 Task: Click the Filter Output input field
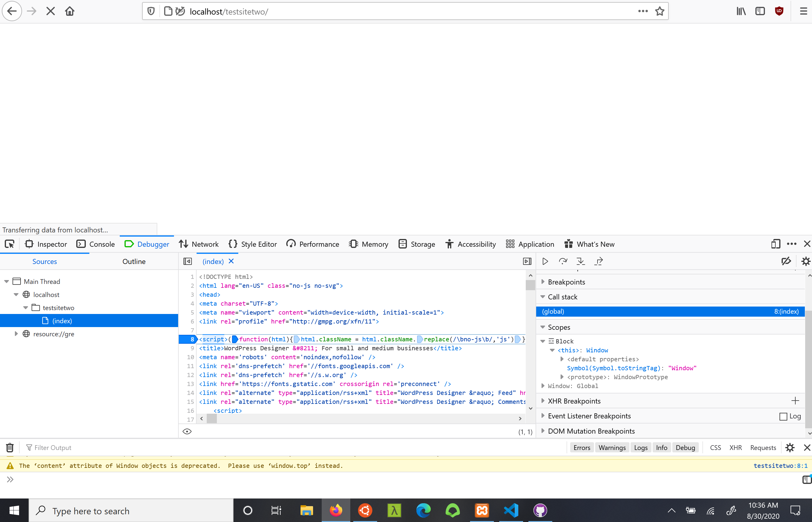click(x=53, y=448)
